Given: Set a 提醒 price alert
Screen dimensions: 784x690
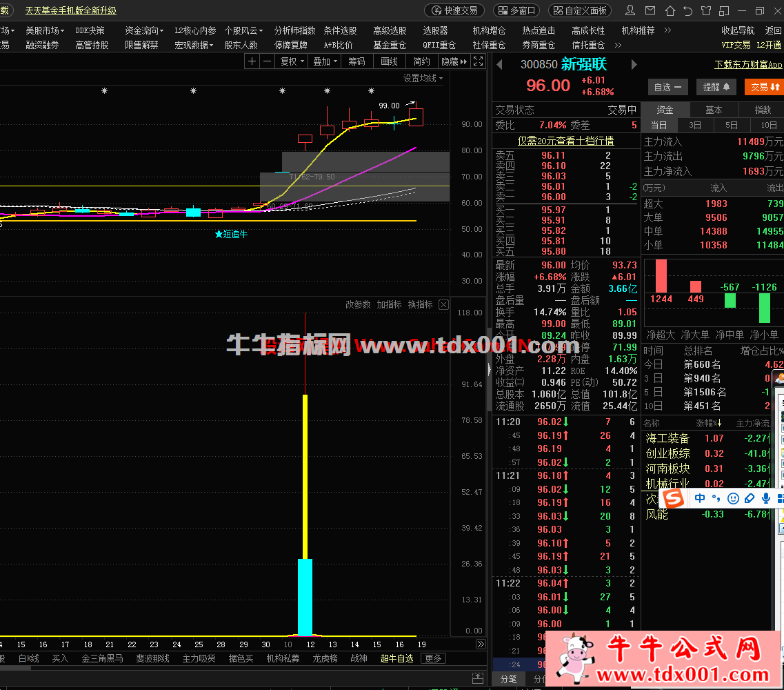Looking at the screenshot, I should pyautogui.click(x=716, y=87).
